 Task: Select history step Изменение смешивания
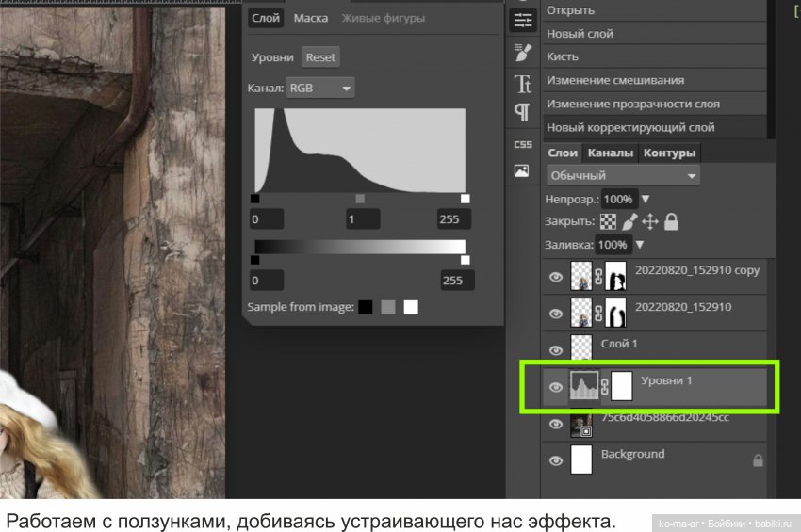(x=654, y=80)
